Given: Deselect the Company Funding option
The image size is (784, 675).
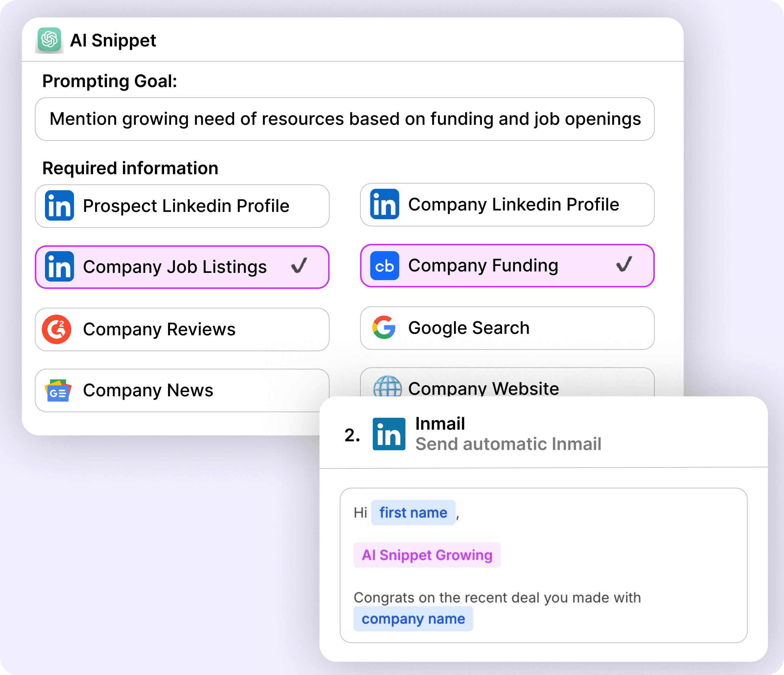Looking at the screenshot, I should point(507,266).
